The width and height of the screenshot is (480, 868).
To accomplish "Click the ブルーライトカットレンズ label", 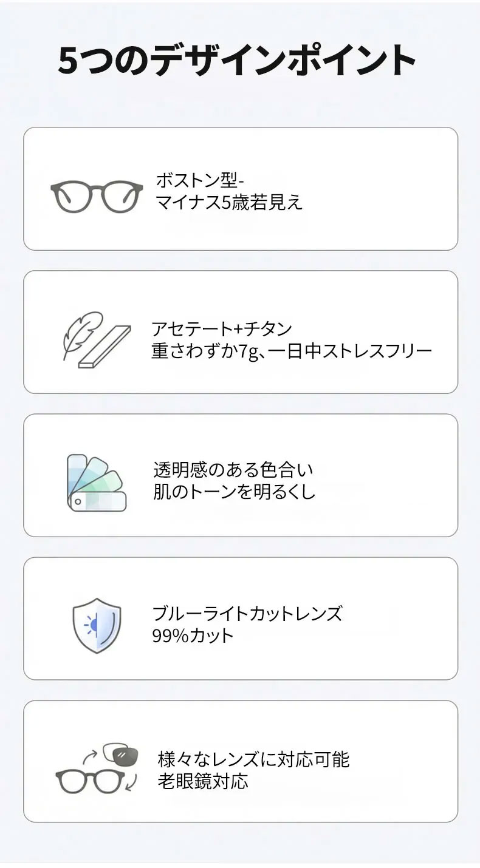I will coord(247,613).
